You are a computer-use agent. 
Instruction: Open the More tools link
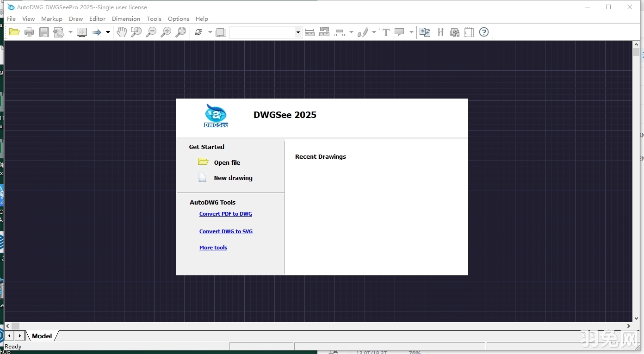[x=213, y=247]
